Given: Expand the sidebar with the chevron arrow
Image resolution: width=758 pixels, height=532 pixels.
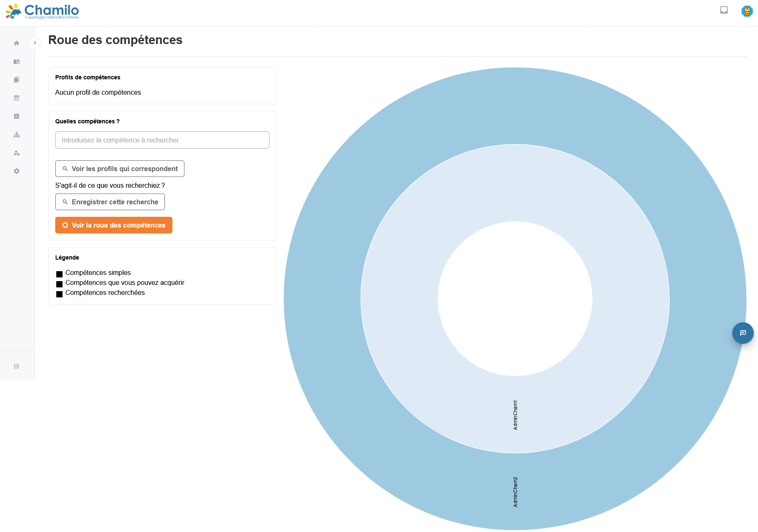Looking at the screenshot, I should pos(35,43).
